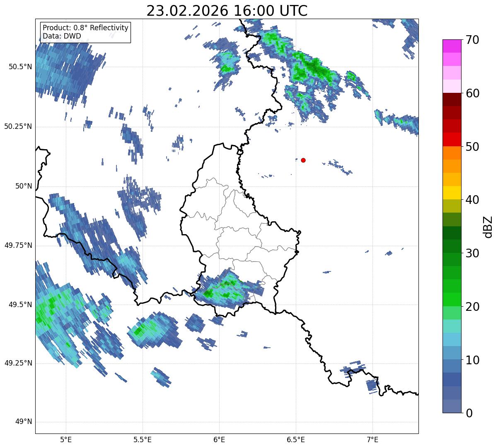The height and width of the screenshot is (448, 498).
Task: Click the "6°E" longitude label
Action: pos(219,440)
